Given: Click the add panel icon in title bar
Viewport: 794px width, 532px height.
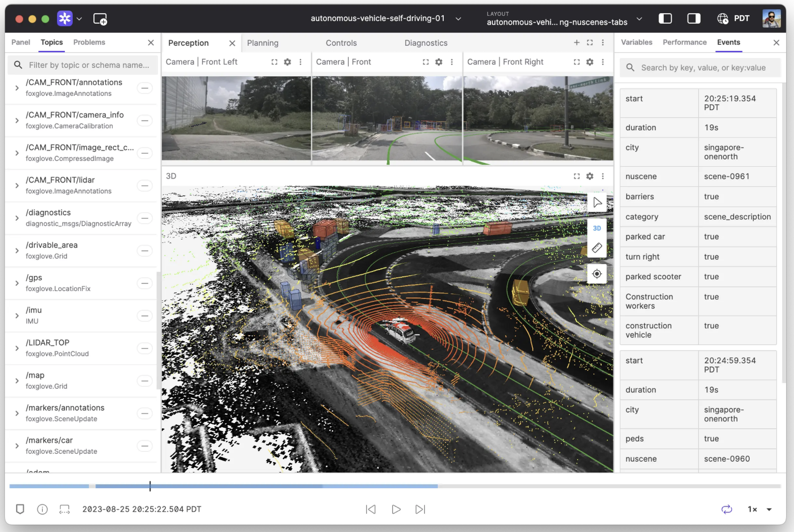Looking at the screenshot, I should tap(100, 19).
